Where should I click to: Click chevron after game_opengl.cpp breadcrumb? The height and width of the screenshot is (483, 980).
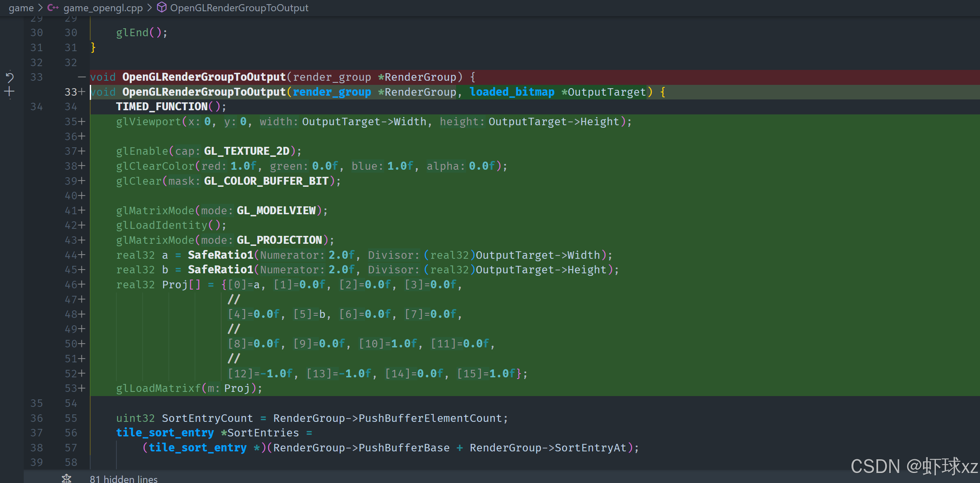150,7
